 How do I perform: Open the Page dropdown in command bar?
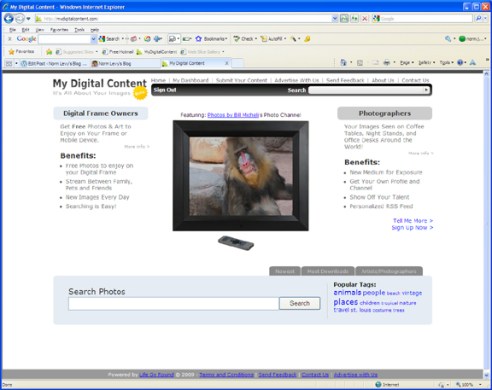tap(406, 62)
